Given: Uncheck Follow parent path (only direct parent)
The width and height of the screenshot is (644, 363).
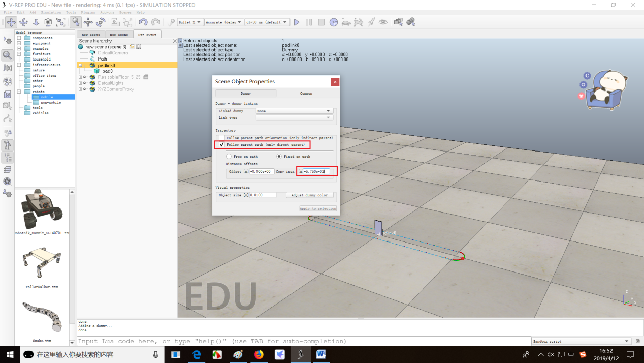Looking at the screenshot, I should [221, 144].
